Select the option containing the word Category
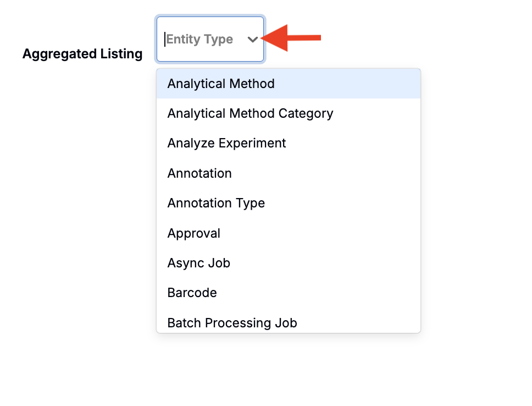This screenshot has height=406, width=532. pyautogui.click(x=289, y=113)
